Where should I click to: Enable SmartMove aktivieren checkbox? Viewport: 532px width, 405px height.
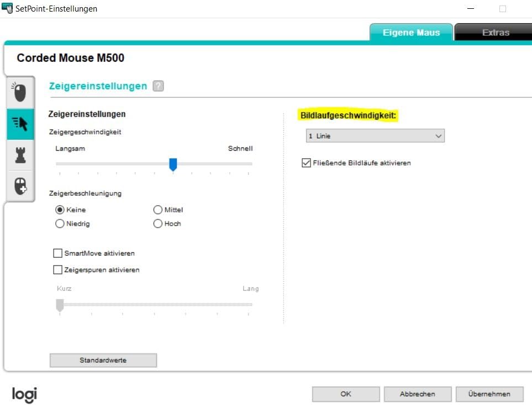point(57,253)
